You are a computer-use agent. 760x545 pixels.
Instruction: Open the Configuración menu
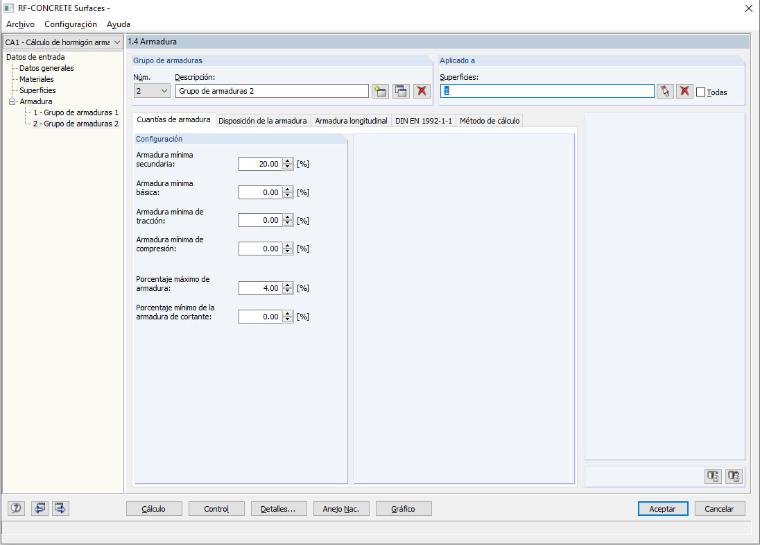[71, 24]
